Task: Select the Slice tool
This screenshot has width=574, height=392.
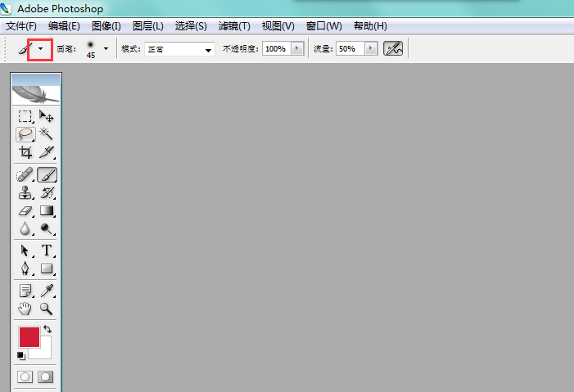Action: [47, 152]
